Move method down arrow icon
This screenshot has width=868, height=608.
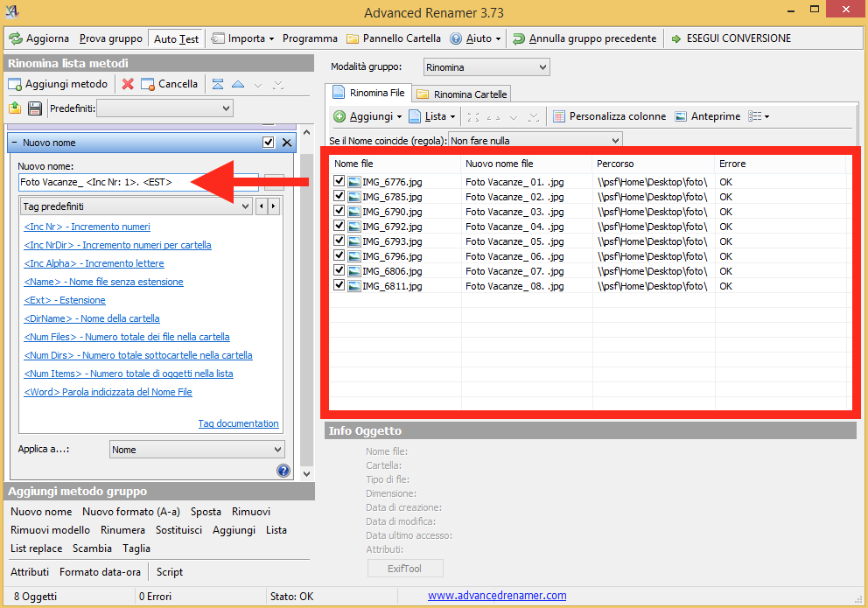pos(258,85)
